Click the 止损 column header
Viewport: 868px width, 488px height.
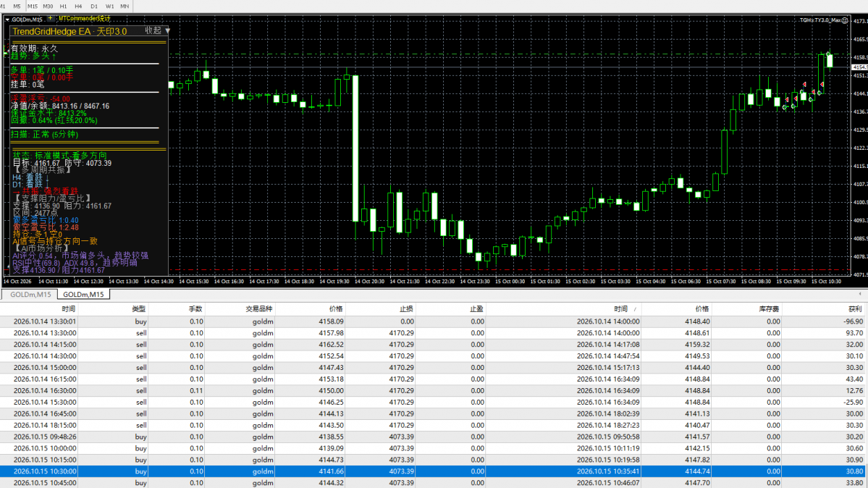(x=406, y=308)
